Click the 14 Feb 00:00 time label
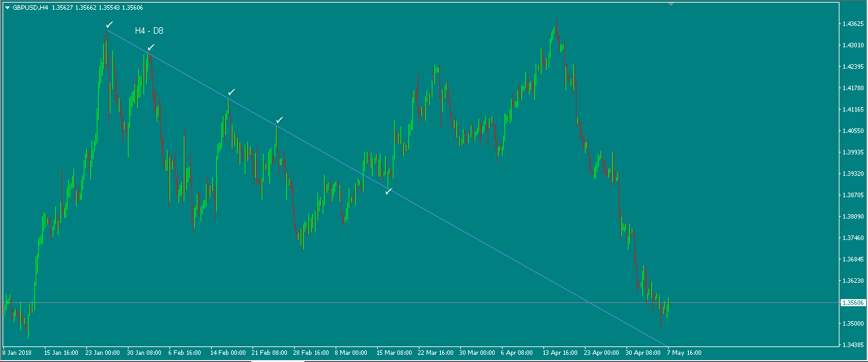Screen dimensions: 868x362 [x=228, y=353]
